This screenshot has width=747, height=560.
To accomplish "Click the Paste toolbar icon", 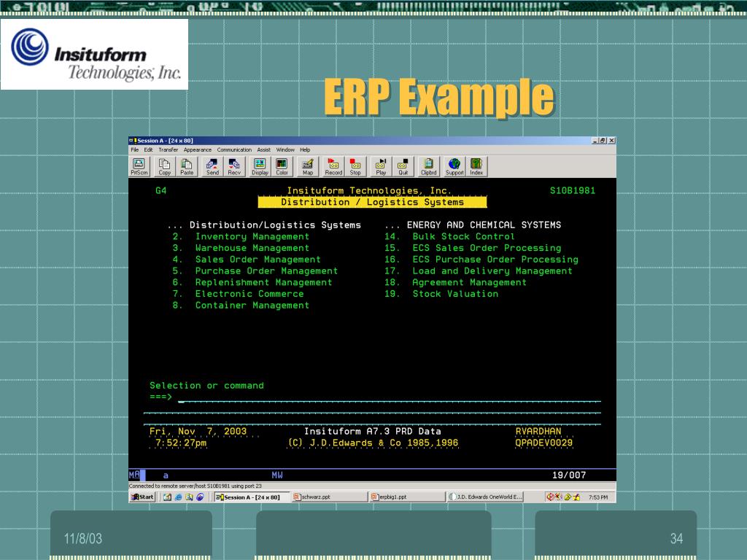I will coord(187,167).
